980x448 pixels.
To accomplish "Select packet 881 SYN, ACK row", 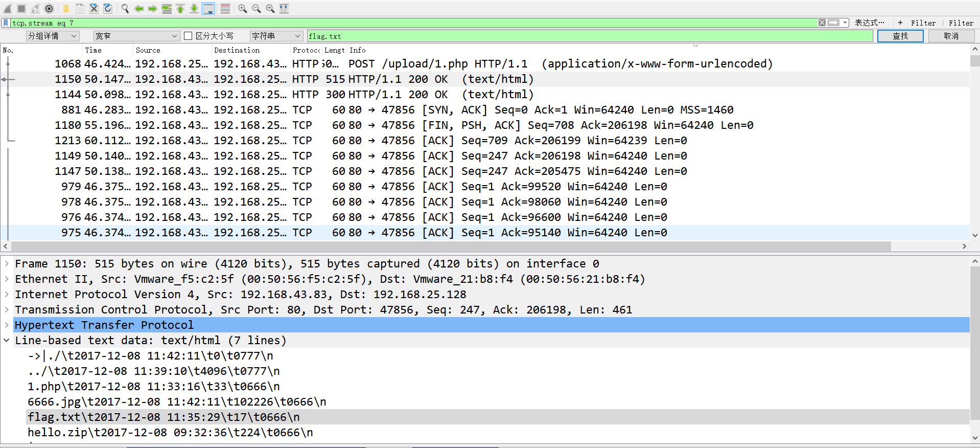I will click(x=485, y=110).
